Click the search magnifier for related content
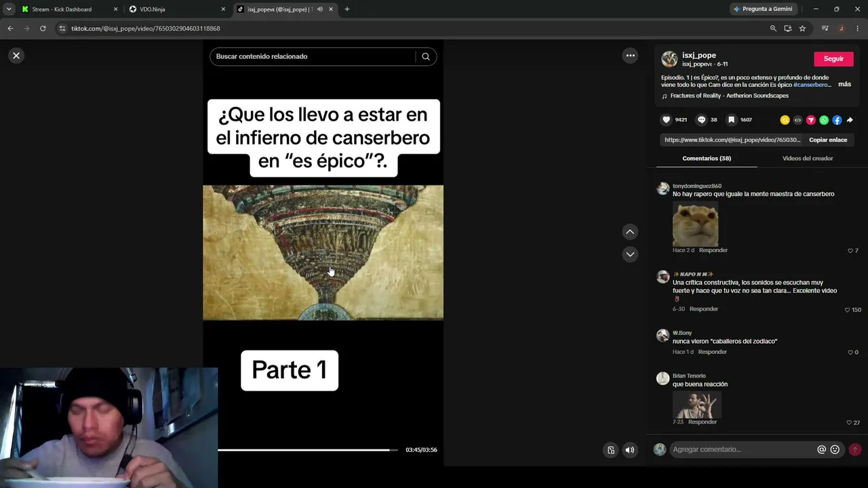Image resolution: width=868 pixels, height=488 pixels. (426, 56)
